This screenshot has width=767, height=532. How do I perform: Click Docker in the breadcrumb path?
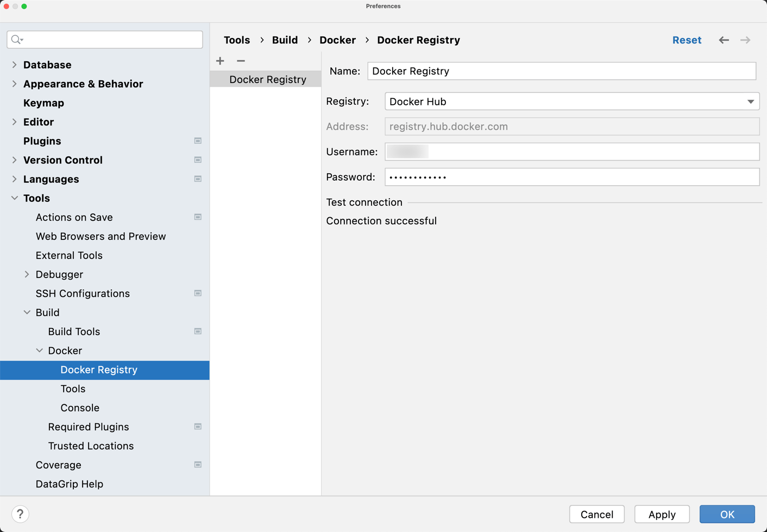337,40
